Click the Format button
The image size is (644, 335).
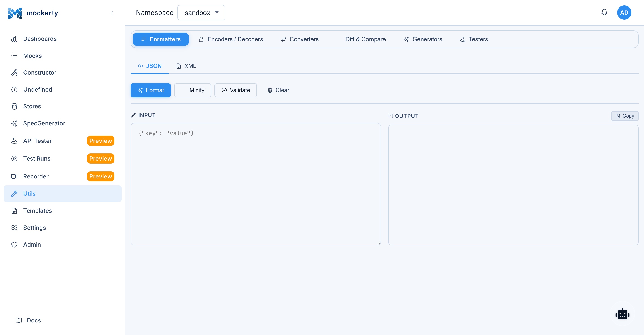tap(150, 90)
